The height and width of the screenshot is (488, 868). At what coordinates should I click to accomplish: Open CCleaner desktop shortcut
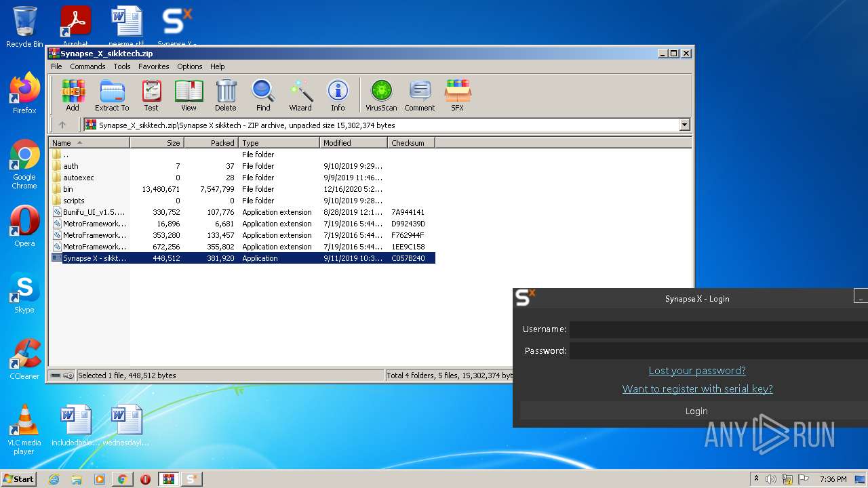tap(24, 359)
